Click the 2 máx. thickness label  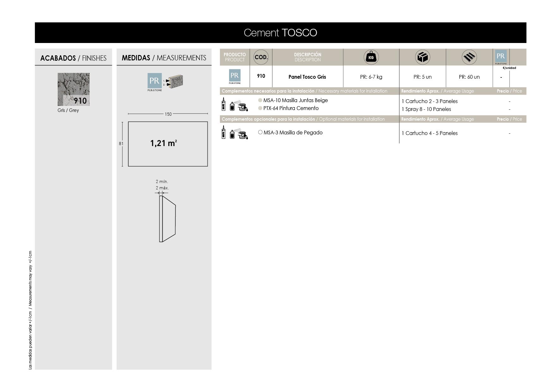[x=162, y=188]
